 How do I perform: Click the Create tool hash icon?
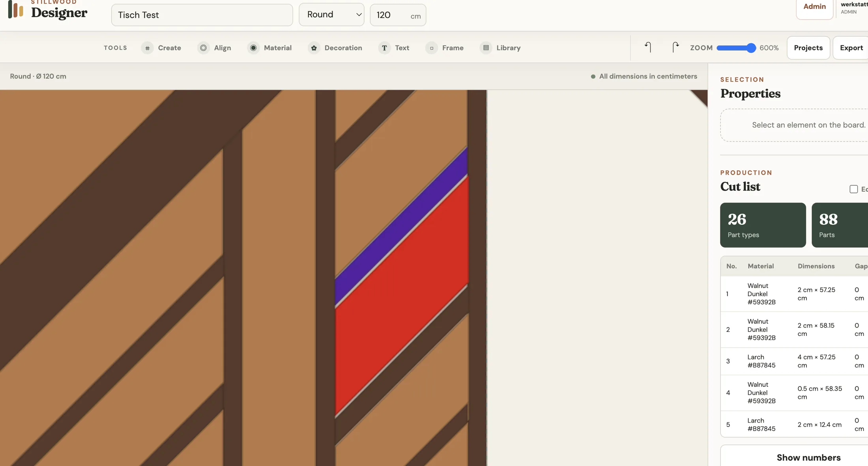click(147, 48)
